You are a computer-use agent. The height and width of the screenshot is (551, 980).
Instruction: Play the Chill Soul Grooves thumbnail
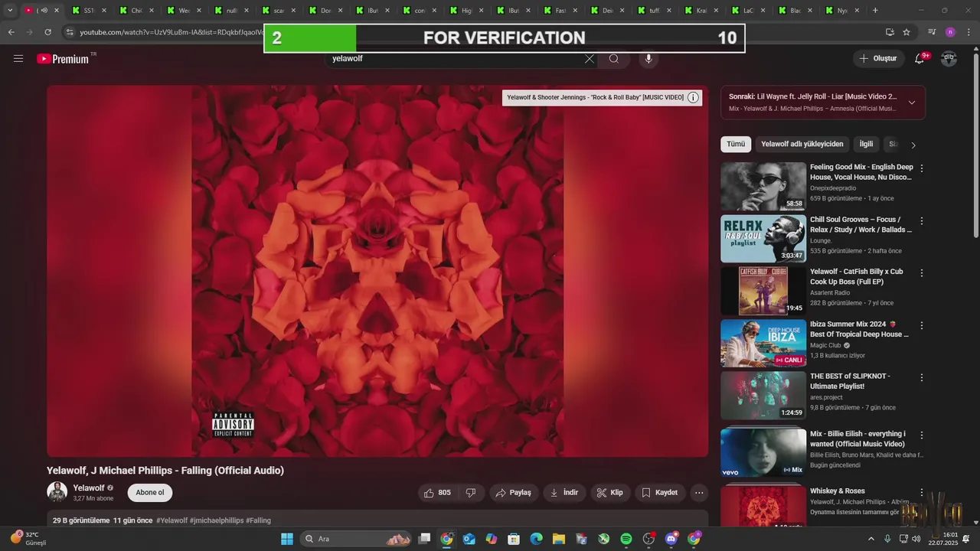[763, 239]
